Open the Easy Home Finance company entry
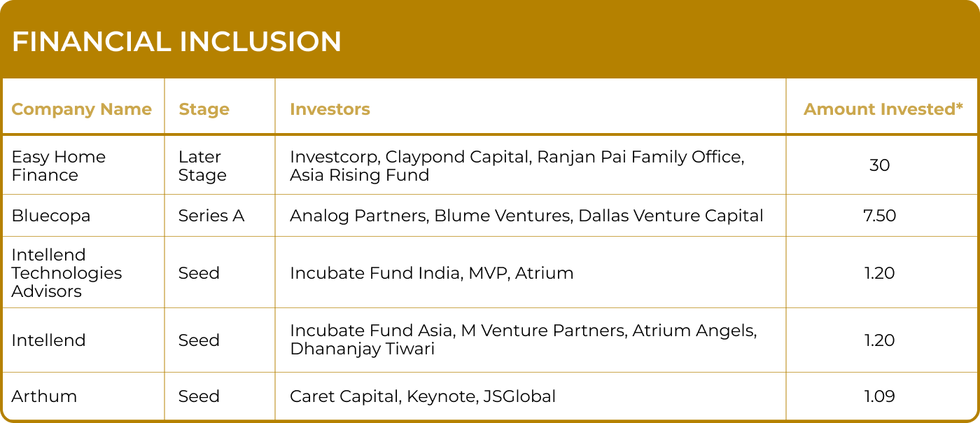980x423 pixels. (59, 166)
